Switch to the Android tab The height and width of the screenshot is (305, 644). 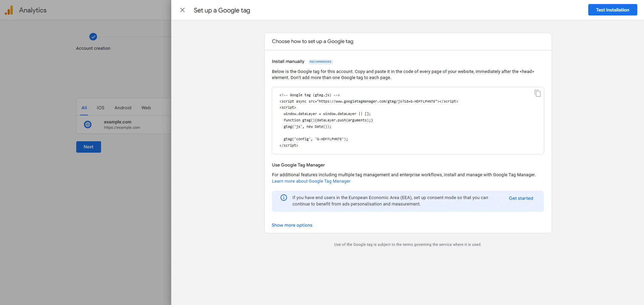point(123,108)
